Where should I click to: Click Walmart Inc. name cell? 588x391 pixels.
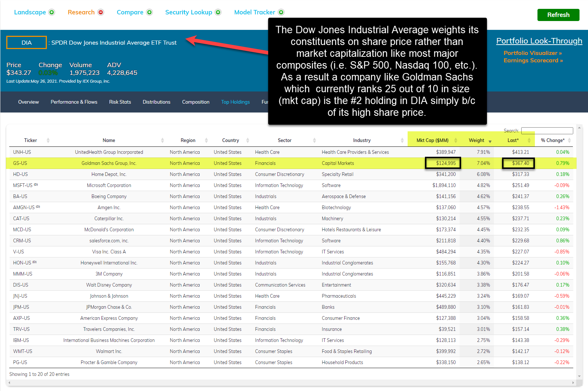click(109, 352)
